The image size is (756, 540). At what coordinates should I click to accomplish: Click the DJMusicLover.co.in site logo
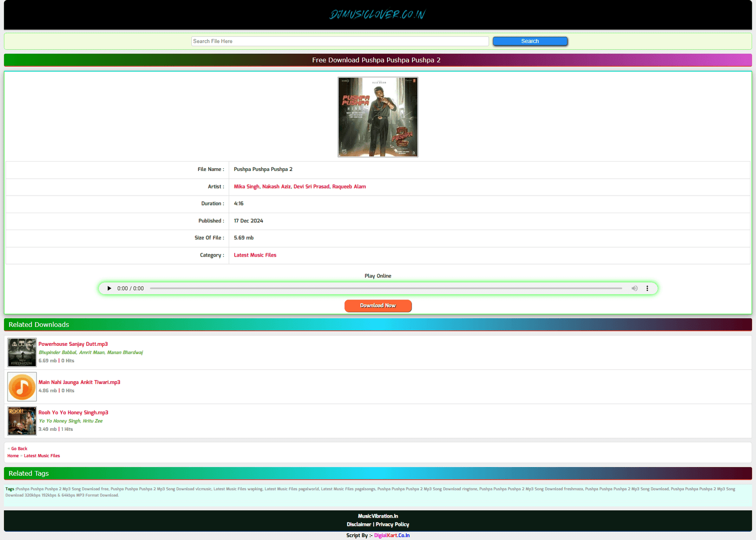[378, 15]
